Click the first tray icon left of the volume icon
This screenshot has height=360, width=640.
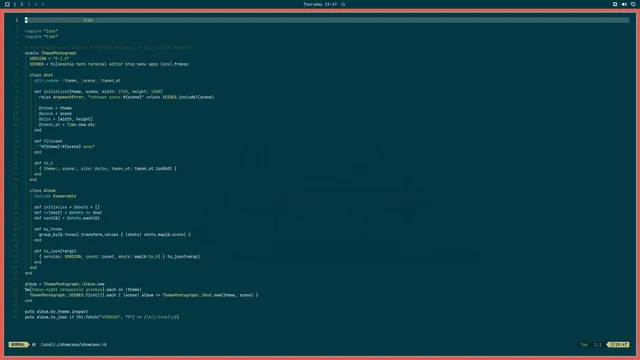(x=615, y=4)
